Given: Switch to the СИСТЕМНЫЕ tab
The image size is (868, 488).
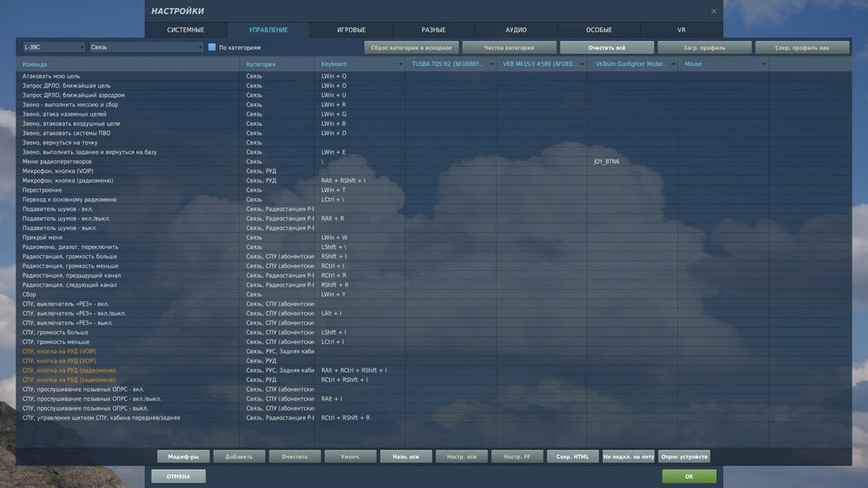Looking at the screenshot, I should click(x=186, y=30).
